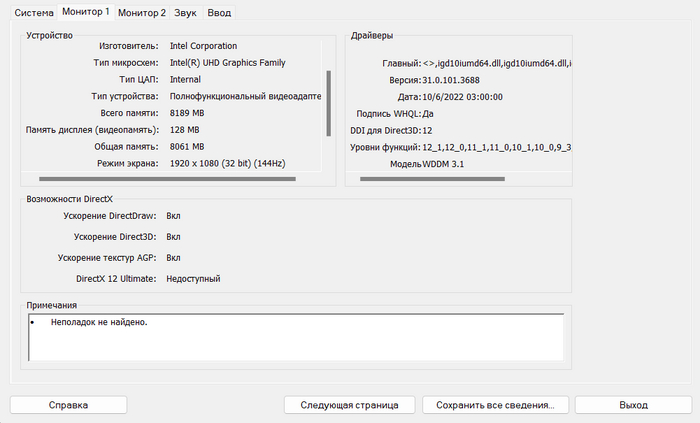Screen dimensions: 700x423
Task: Click the 128 MB display memory value
Action: pos(184,130)
